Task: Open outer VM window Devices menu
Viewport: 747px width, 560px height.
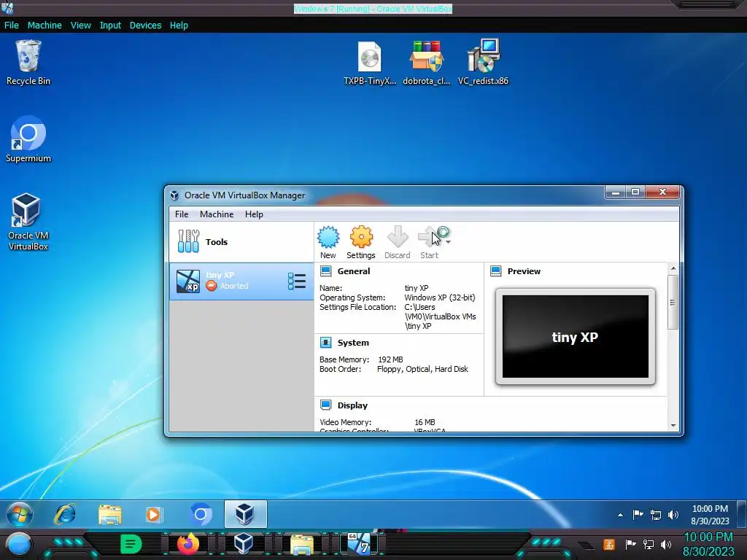Action: 145,26
